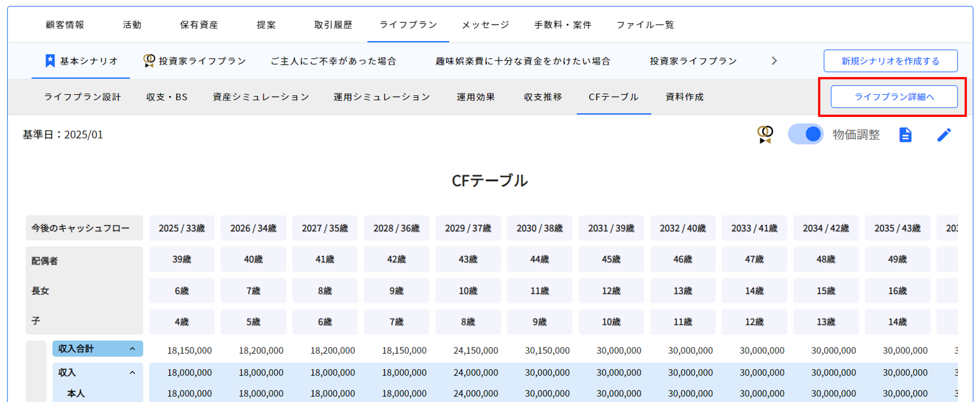Click rings icon next to 投資家ライフプラン
The height and width of the screenshot is (402, 980).
click(149, 61)
